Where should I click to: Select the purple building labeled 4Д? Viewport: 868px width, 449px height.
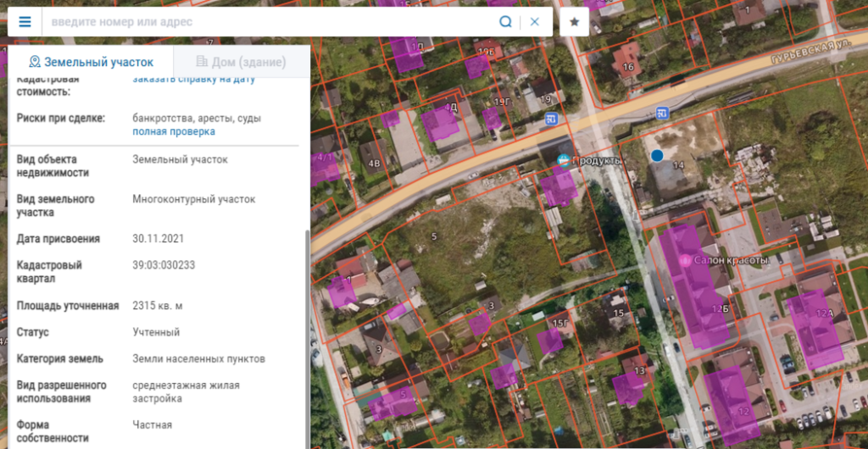[x=440, y=123]
